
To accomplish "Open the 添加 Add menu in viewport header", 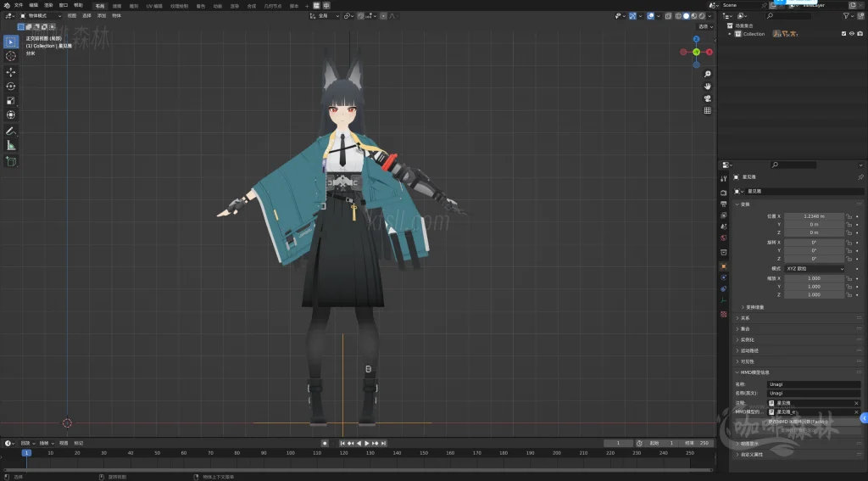I will pos(102,16).
